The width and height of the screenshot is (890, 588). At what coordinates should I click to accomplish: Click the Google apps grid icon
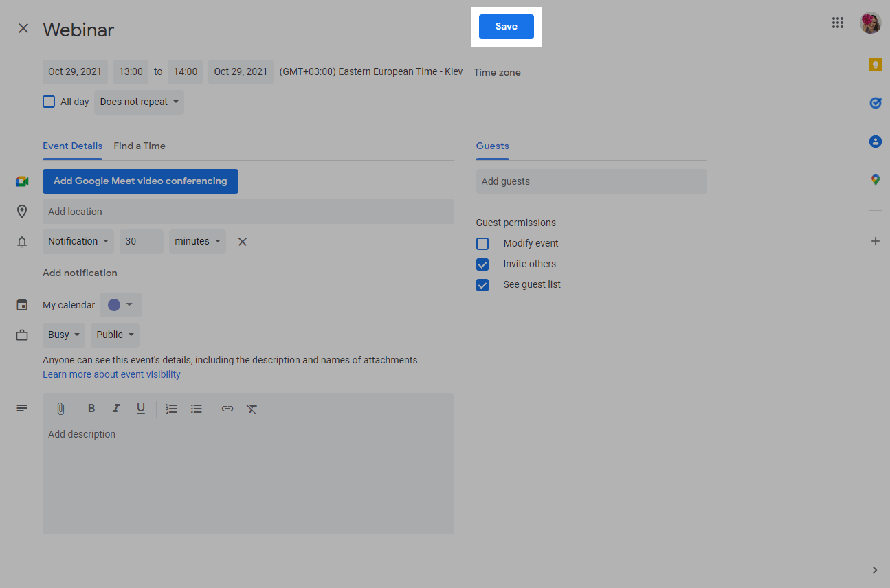837,23
